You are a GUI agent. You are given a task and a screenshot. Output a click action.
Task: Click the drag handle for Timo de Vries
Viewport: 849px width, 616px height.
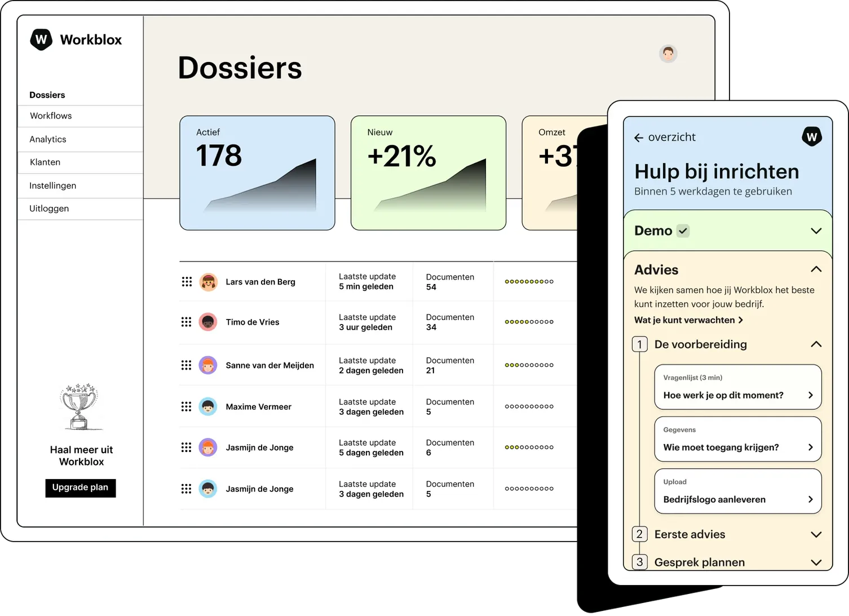point(187,322)
